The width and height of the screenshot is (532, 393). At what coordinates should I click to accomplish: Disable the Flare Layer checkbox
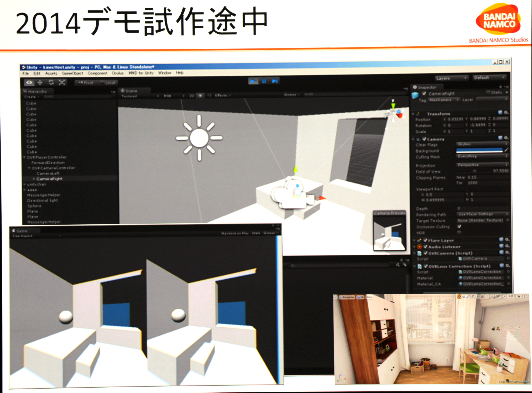tap(425, 240)
